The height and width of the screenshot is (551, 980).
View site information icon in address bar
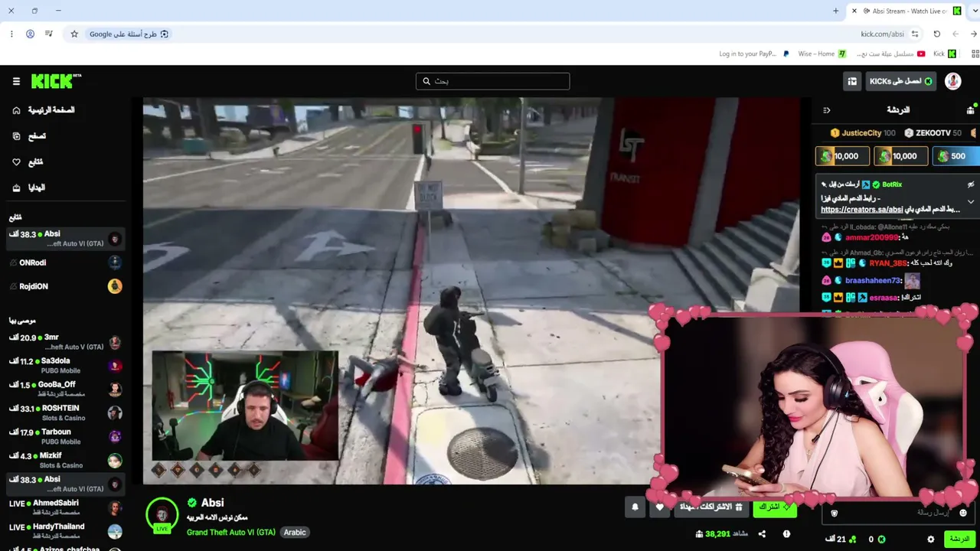click(915, 34)
